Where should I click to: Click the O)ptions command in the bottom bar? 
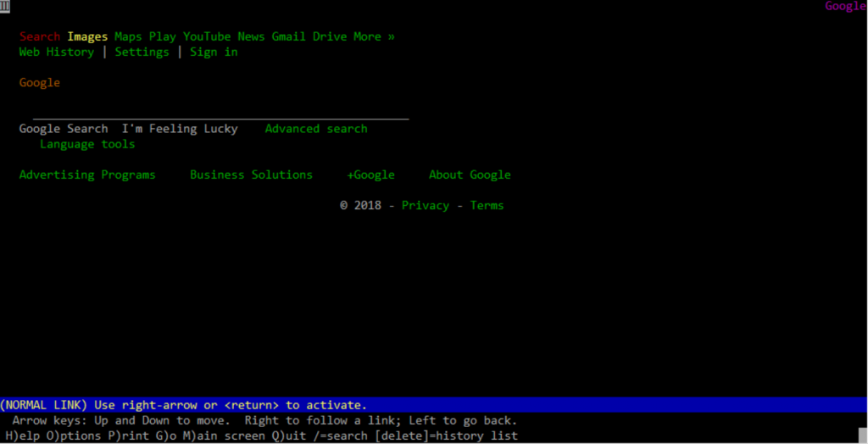click(74, 436)
